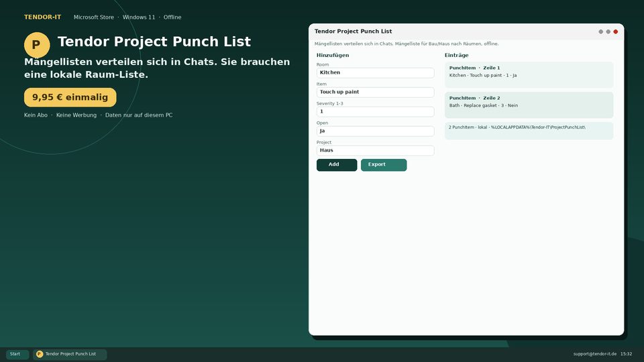Click the red window close dot

click(x=615, y=32)
